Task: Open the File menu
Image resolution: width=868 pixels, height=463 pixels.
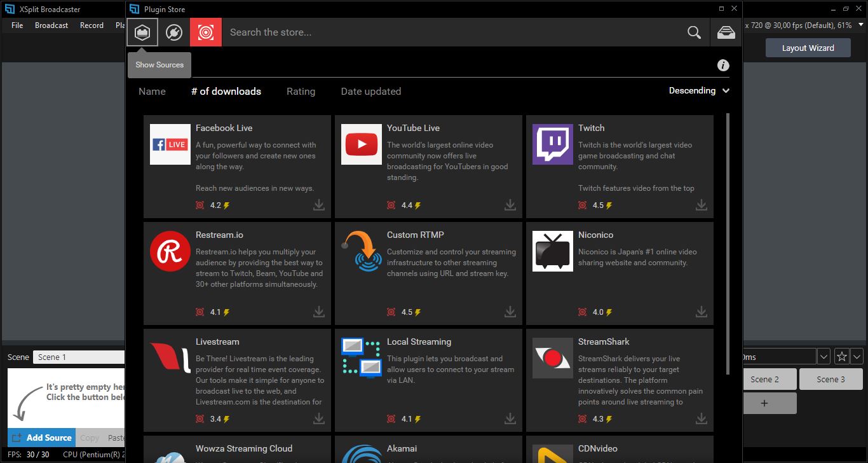Action: click(x=17, y=25)
